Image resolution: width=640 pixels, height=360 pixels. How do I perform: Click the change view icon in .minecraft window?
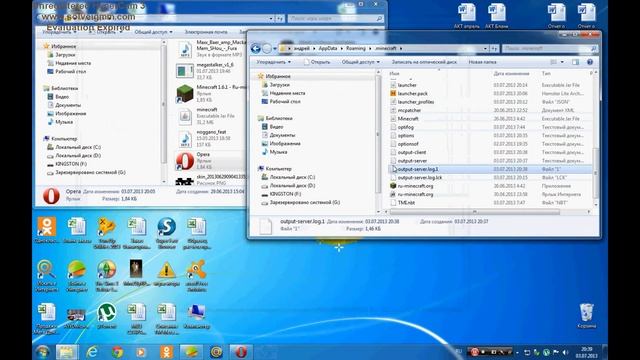pyautogui.click(x=553, y=62)
